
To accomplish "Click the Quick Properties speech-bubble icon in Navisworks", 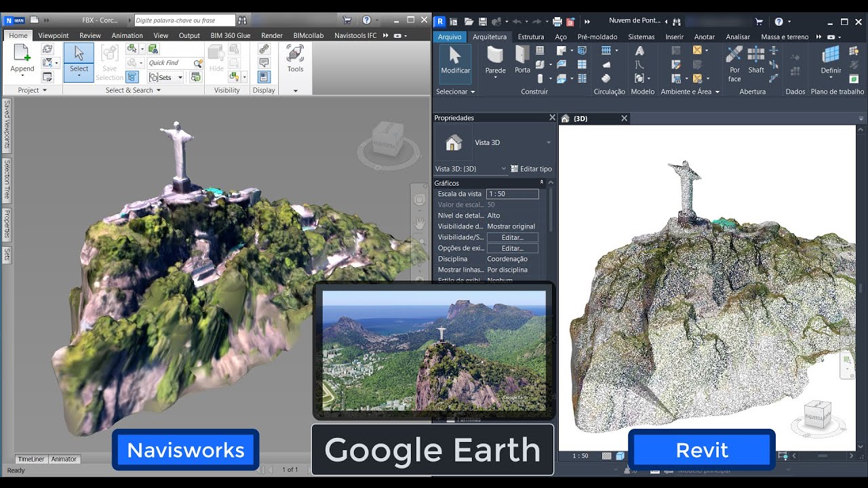I will [264, 63].
